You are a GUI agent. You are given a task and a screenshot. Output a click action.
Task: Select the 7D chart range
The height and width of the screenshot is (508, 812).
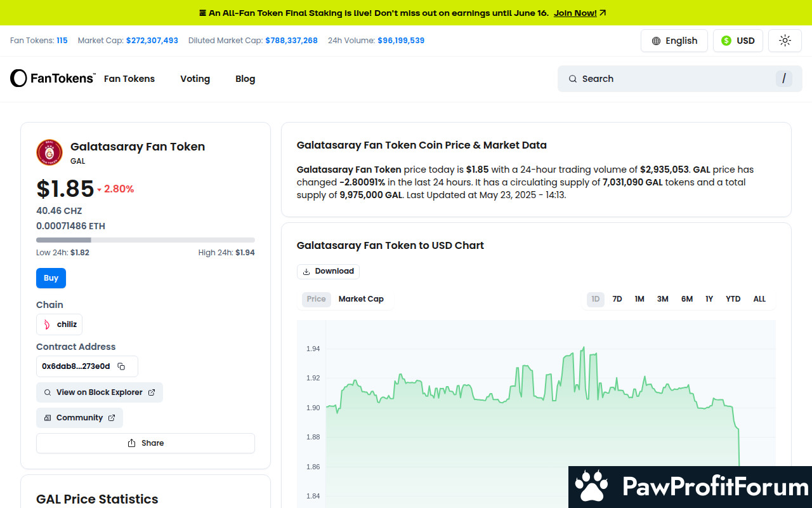tap(617, 299)
